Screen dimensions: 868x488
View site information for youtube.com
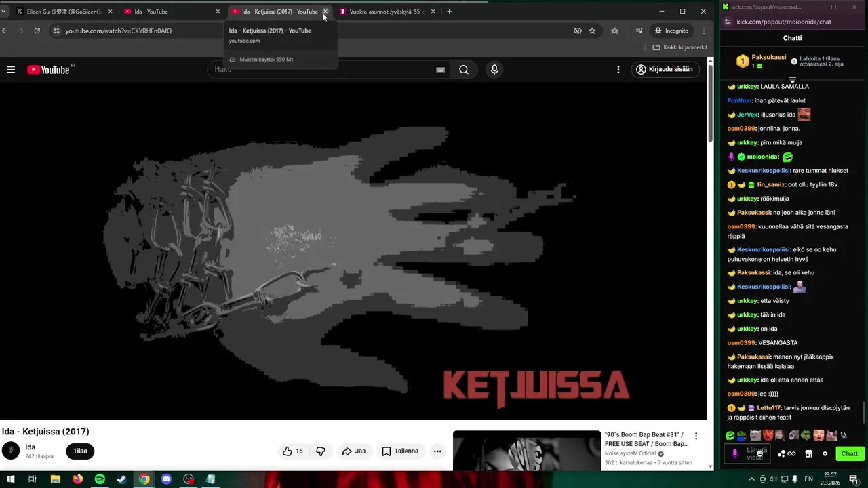56,30
